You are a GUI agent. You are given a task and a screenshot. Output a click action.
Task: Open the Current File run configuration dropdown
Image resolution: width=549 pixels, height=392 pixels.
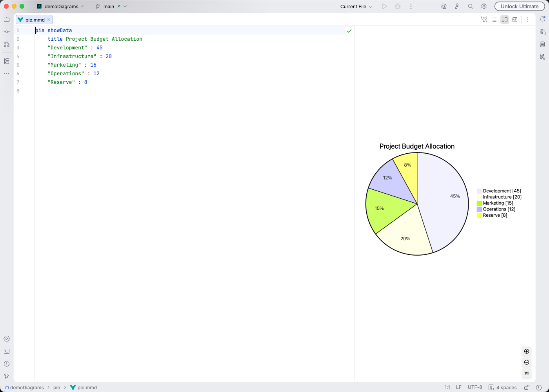click(x=355, y=6)
